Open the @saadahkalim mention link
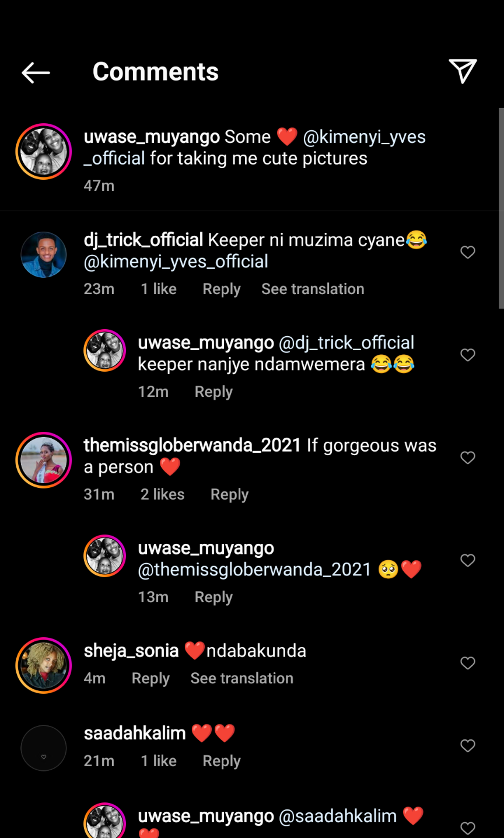The width and height of the screenshot is (504, 838). click(338, 816)
